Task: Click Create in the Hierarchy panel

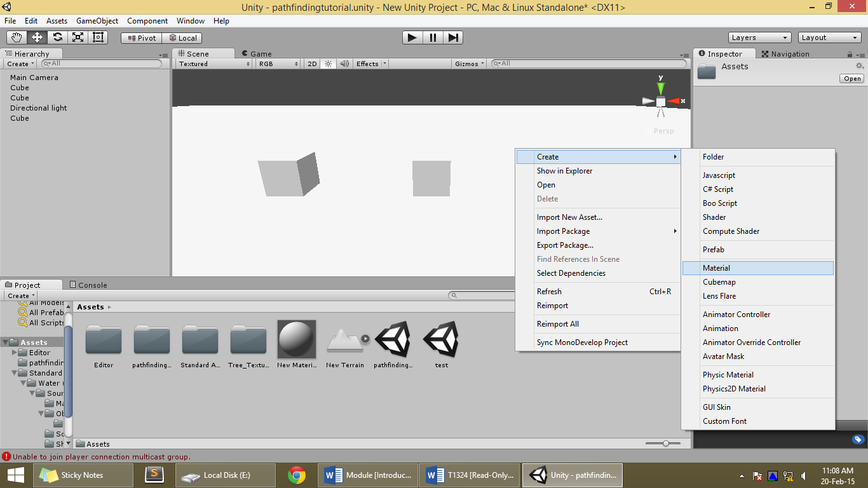Action: [x=18, y=64]
